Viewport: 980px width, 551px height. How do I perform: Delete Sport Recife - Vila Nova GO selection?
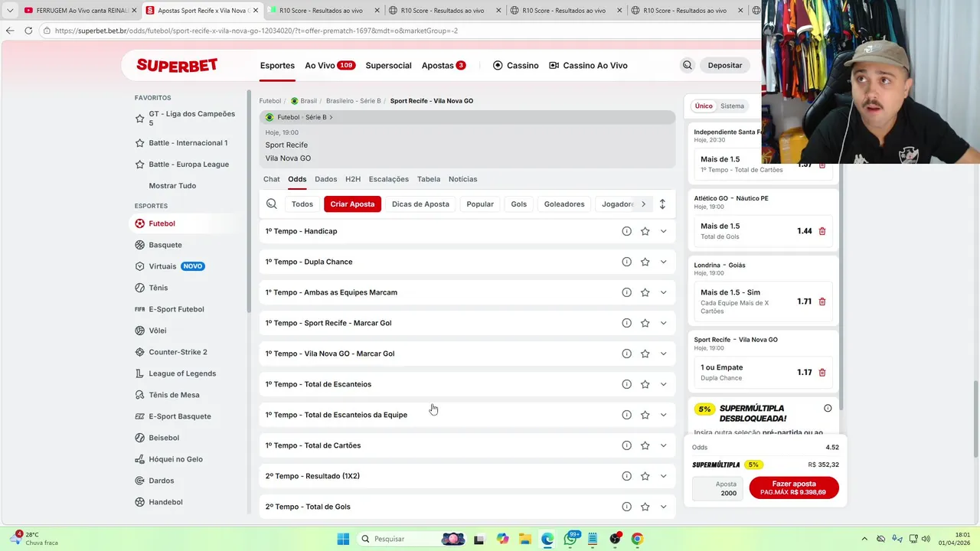click(822, 373)
